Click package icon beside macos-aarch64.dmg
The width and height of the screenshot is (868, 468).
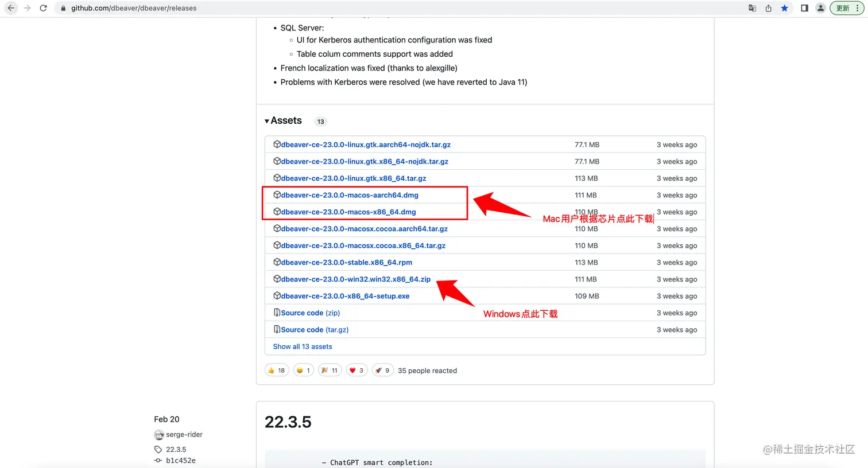[277, 195]
